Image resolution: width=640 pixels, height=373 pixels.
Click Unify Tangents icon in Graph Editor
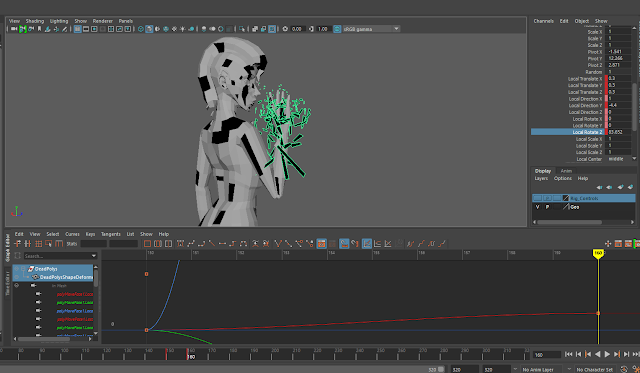click(x=289, y=244)
